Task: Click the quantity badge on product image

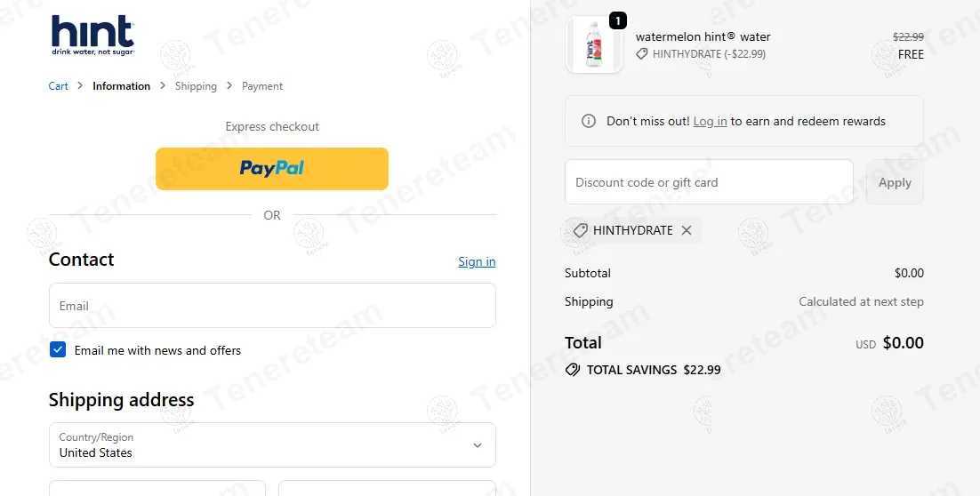Action: [618, 20]
